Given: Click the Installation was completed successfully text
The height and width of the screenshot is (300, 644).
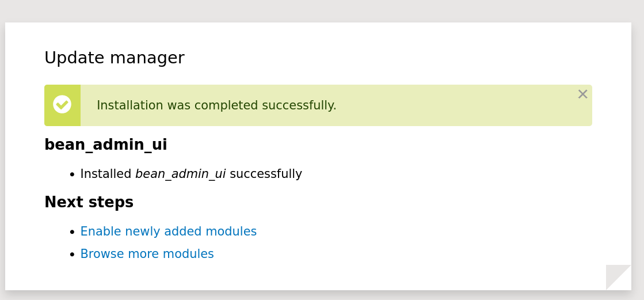Looking at the screenshot, I should click(x=216, y=105).
